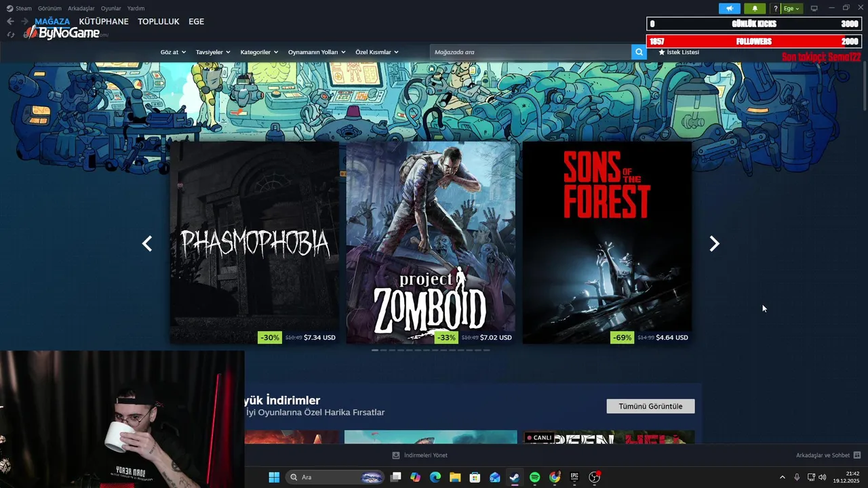Screen dimensions: 868x488
Task: Go to next carousel slide arrow
Action: point(714,244)
